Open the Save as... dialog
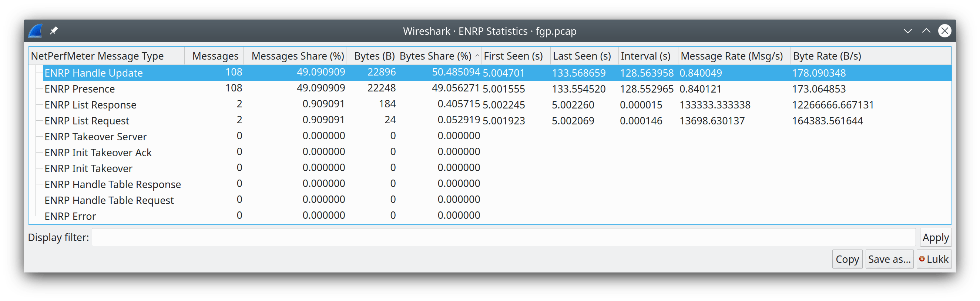Image resolution: width=980 pixels, height=301 pixels. pos(889,259)
